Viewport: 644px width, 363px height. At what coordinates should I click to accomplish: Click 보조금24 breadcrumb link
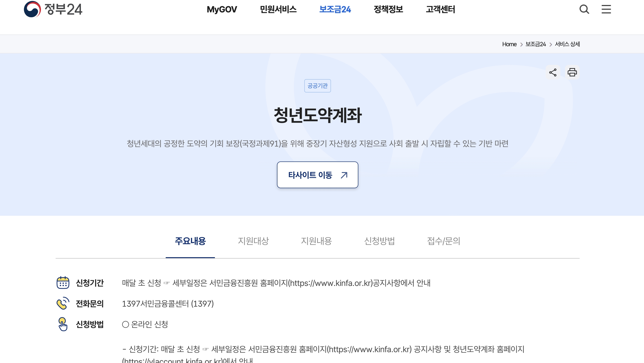[536, 44]
